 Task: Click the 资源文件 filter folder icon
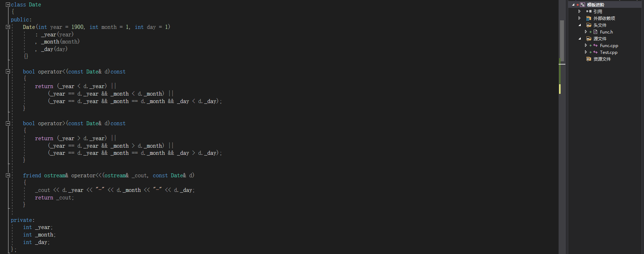click(589, 59)
